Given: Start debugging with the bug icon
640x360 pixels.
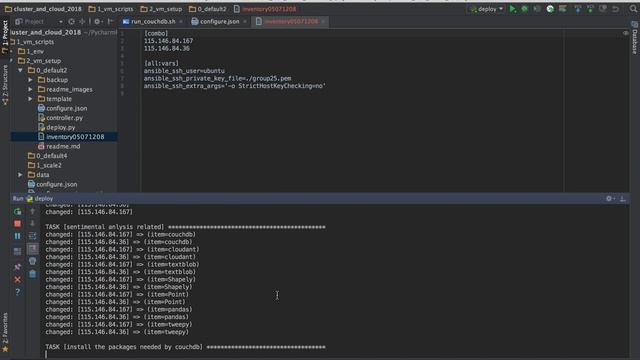Looking at the screenshot, I should click(x=524, y=9).
